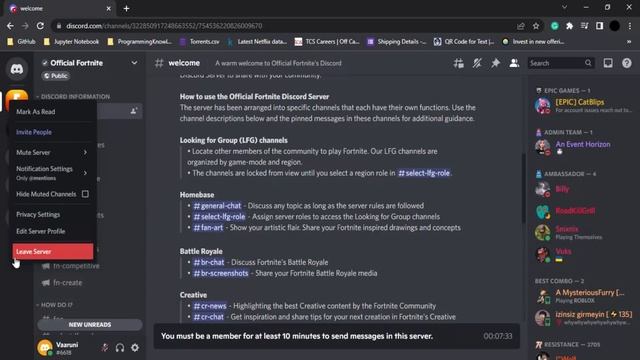
Task: Select Edit Server Profile
Action: coord(52,231)
